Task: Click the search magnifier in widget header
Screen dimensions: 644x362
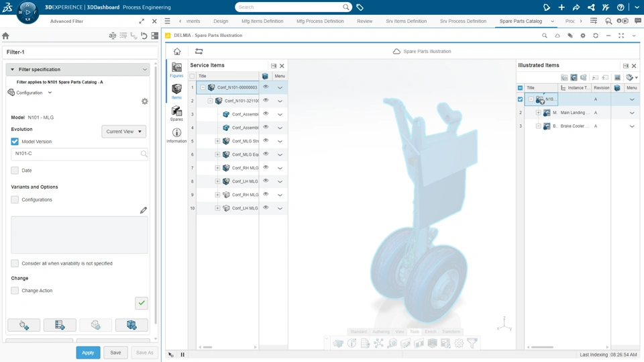Action: 545,36
